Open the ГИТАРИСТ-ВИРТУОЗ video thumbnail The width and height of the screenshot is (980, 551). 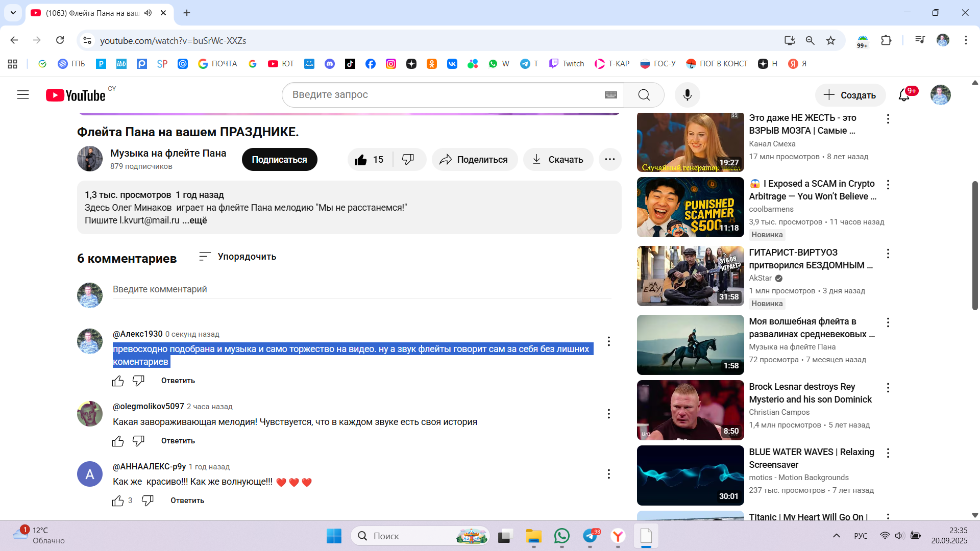pyautogui.click(x=690, y=276)
